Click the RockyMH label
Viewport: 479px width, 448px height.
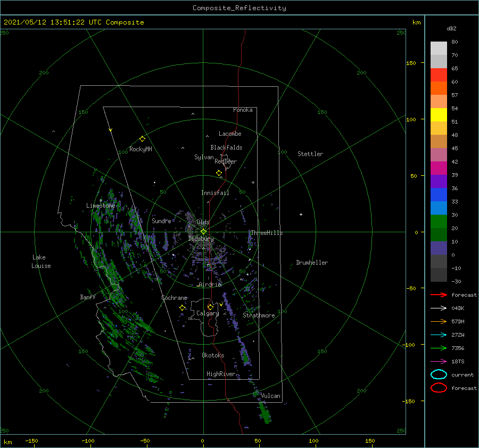point(141,149)
